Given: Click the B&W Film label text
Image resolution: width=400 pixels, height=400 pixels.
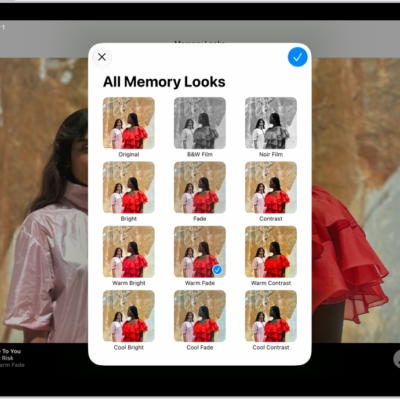Looking at the screenshot, I should pos(200,154).
